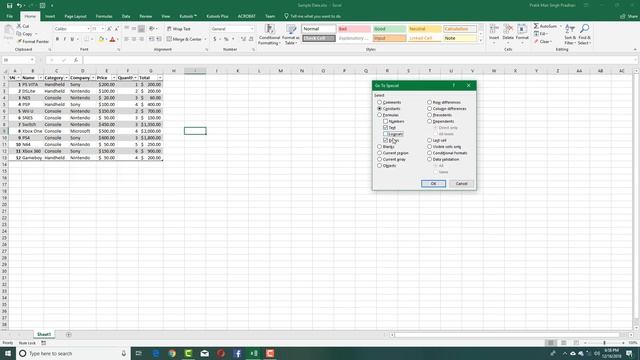Open Sort & Filter menu

(x=570, y=34)
